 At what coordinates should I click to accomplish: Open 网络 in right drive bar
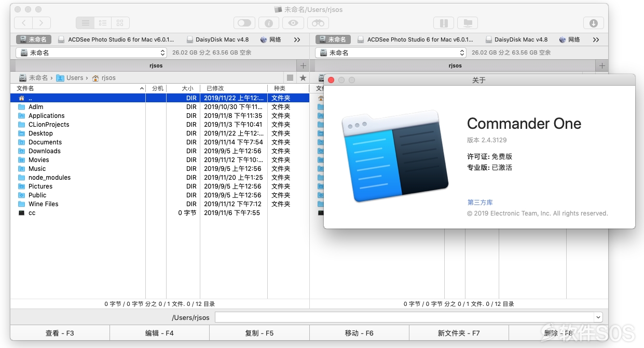click(569, 39)
